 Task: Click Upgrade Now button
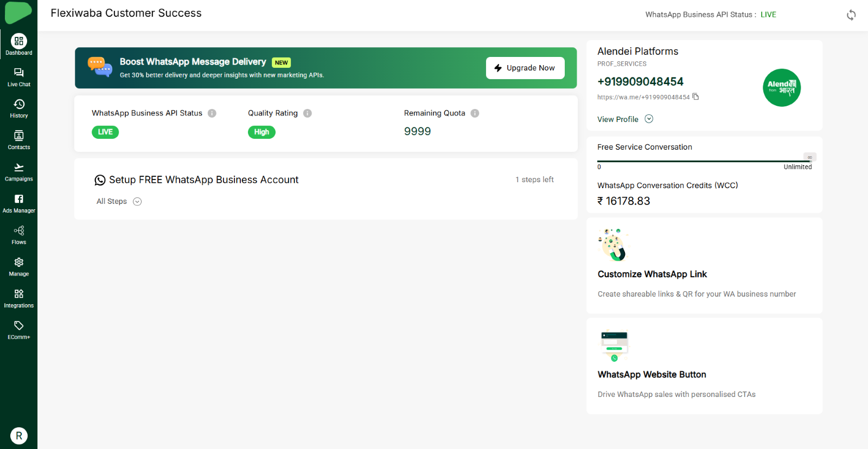coord(525,68)
